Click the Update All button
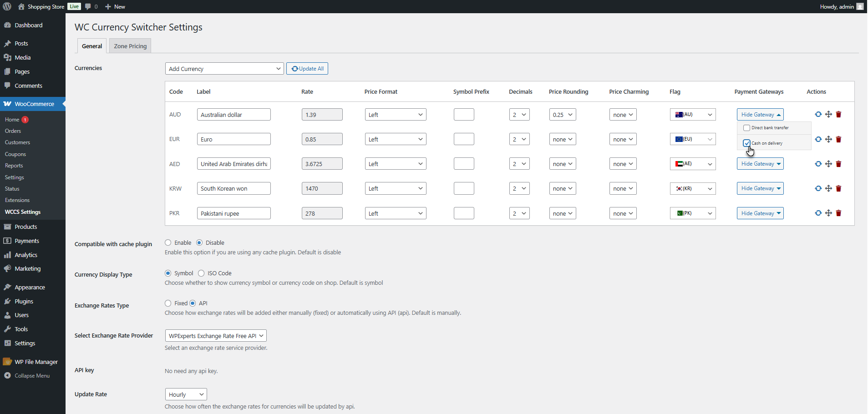This screenshot has width=868, height=414. pyautogui.click(x=307, y=69)
